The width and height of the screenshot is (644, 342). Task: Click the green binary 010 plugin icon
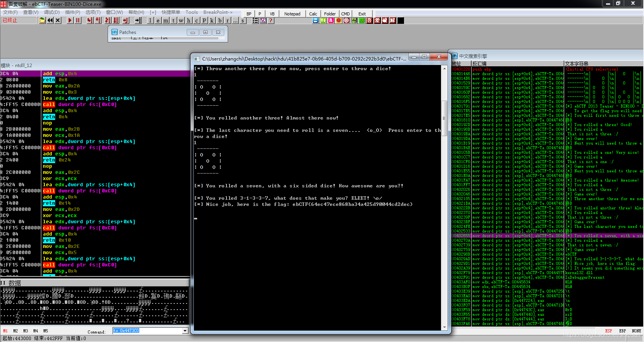354,20
